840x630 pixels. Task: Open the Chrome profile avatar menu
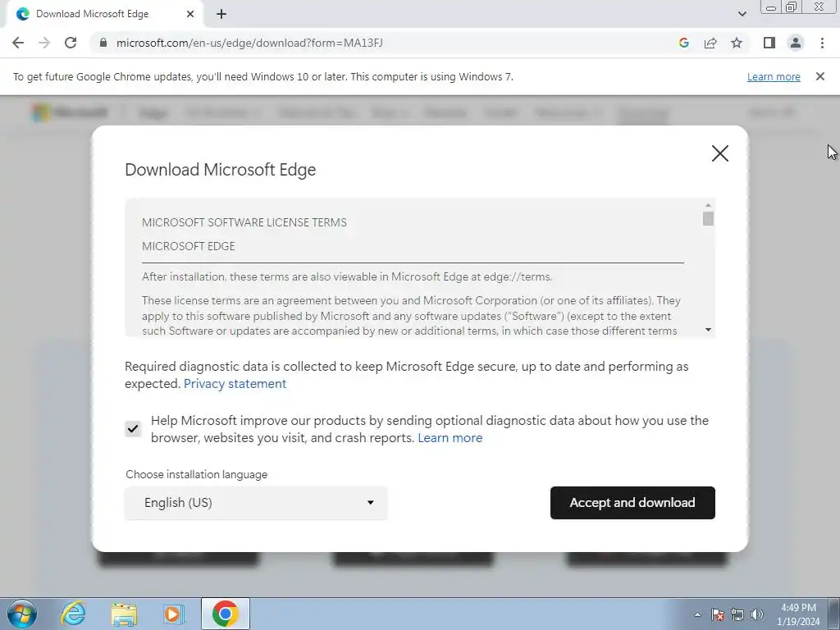tap(796, 43)
